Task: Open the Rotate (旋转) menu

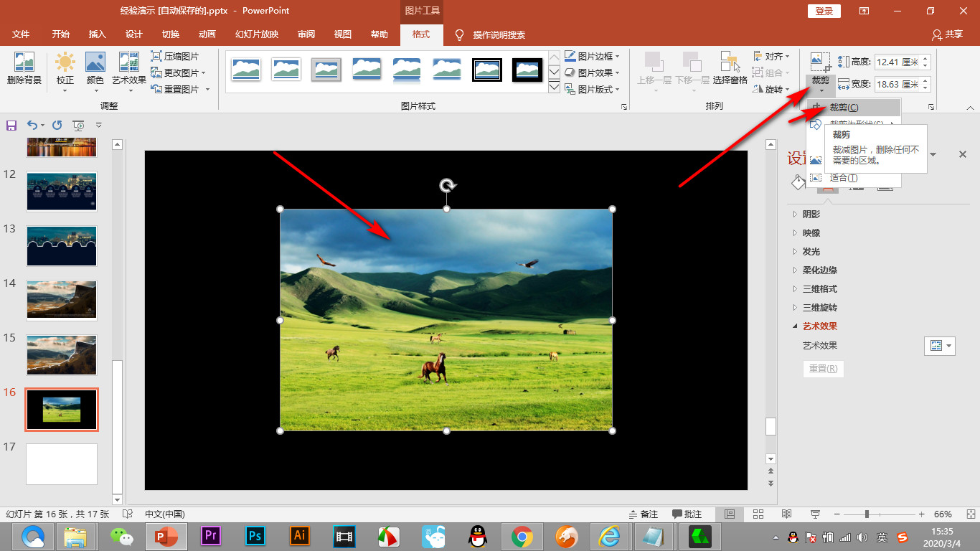Action: [771, 89]
